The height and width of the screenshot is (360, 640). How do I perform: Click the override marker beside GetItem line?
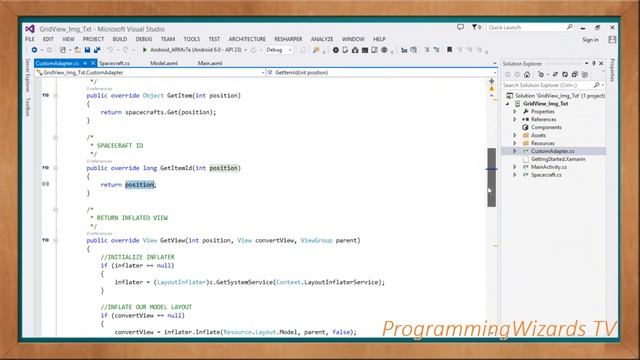click(x=46, y=95)
